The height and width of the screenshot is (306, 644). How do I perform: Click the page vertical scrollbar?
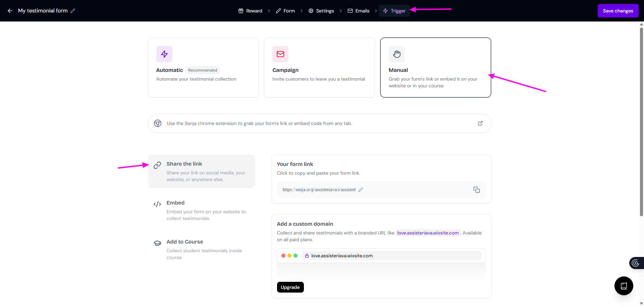coord(641,121)
